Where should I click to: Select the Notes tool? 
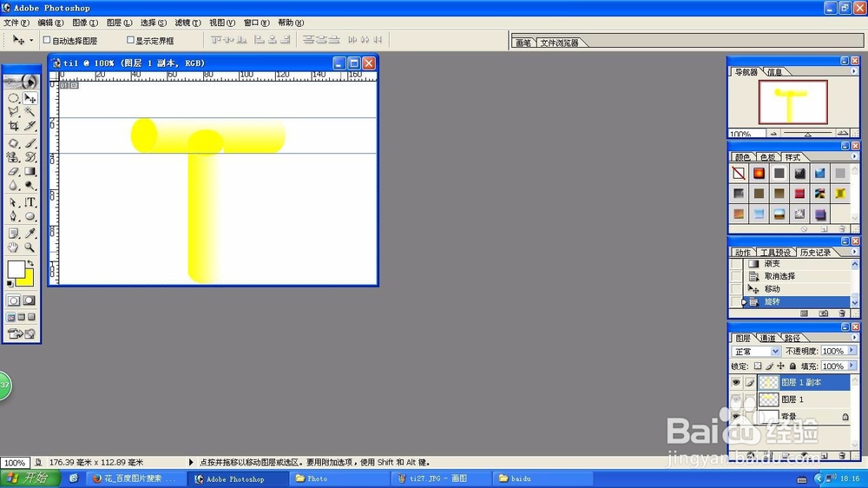[13, 234]
